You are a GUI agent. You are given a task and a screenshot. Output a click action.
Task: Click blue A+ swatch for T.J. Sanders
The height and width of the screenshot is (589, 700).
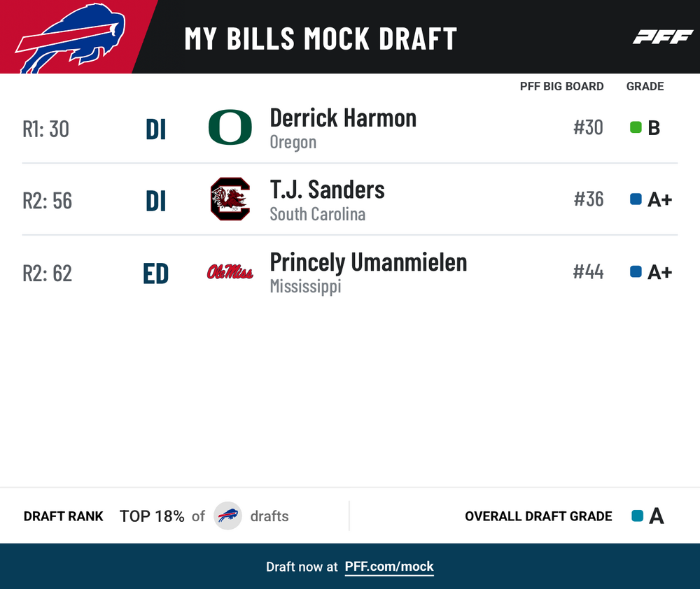click(x=636, y=199)
